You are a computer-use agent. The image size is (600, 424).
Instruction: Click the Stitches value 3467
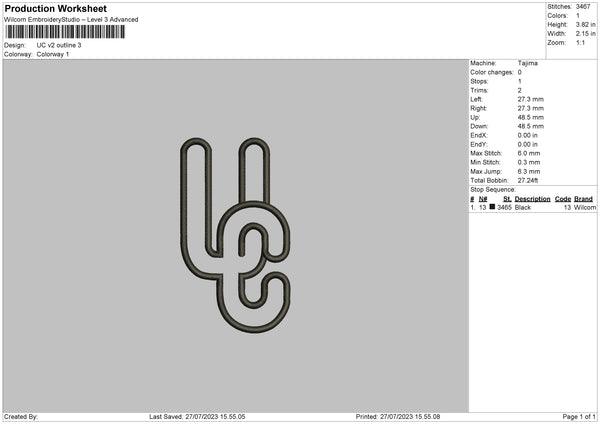583,7
